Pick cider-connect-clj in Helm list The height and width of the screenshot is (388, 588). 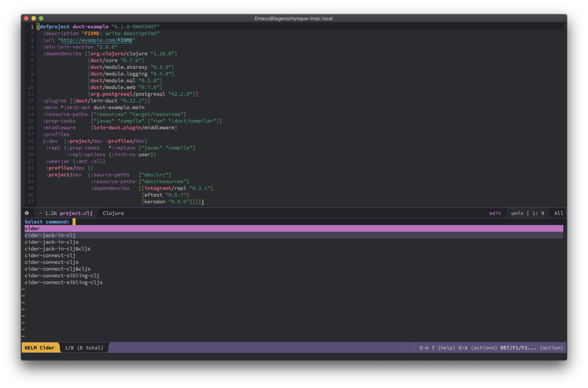click(50, 255)
